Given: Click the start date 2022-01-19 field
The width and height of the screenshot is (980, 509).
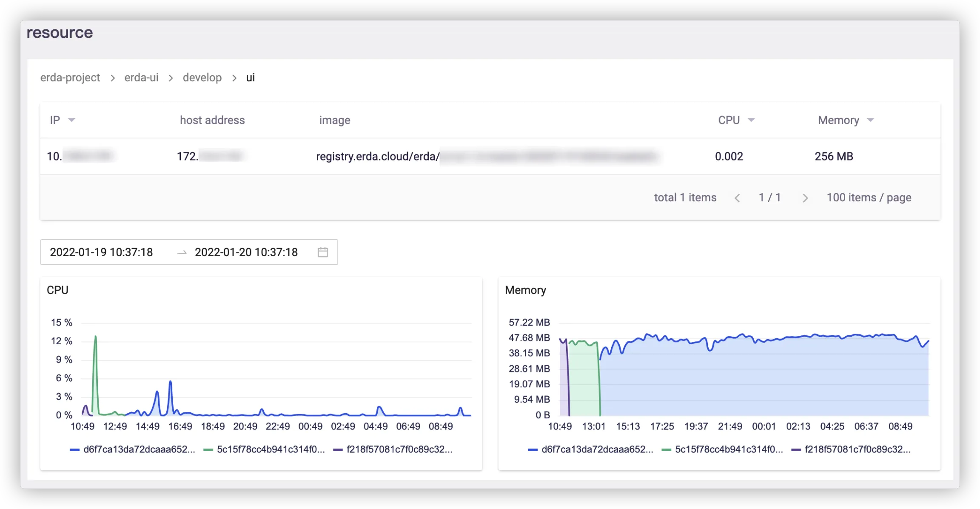Looking at the screenshot, I should (x=101, y=252).
